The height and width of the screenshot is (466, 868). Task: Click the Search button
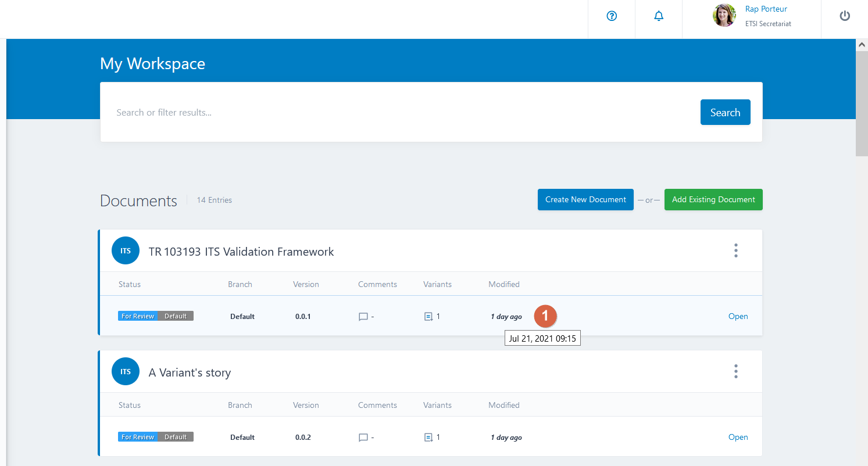tap(725, 112)
